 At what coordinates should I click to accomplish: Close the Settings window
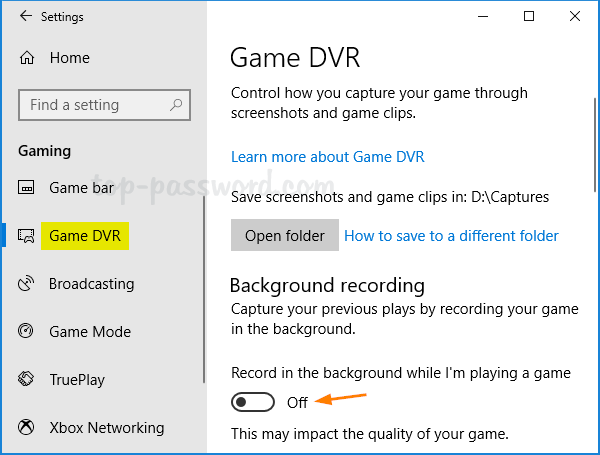pos(574,17)
